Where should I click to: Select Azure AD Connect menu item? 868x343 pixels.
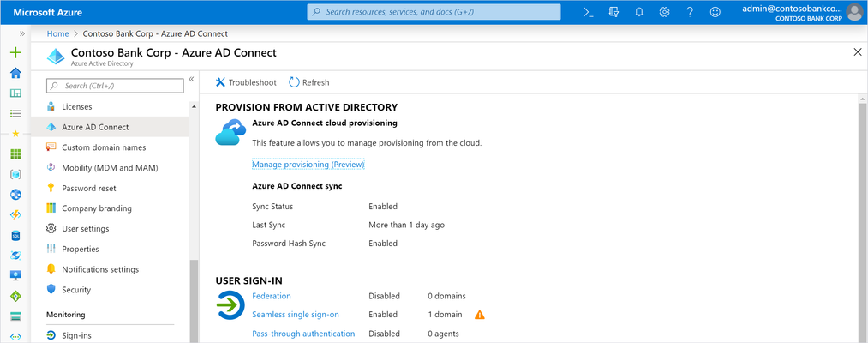(111, 127)
